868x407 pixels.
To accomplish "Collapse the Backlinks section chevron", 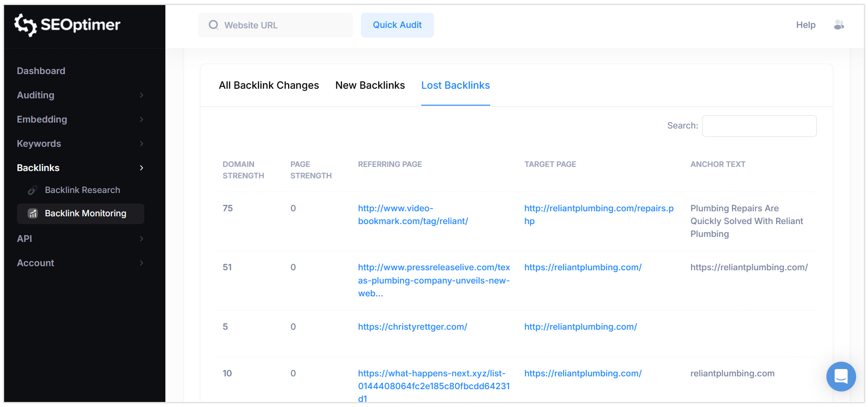I will point(142,168).
